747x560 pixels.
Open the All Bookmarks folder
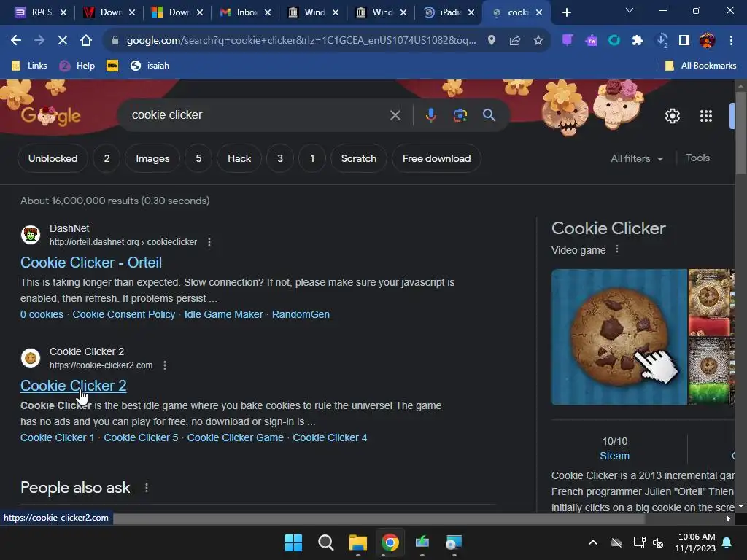click(701, 66)
